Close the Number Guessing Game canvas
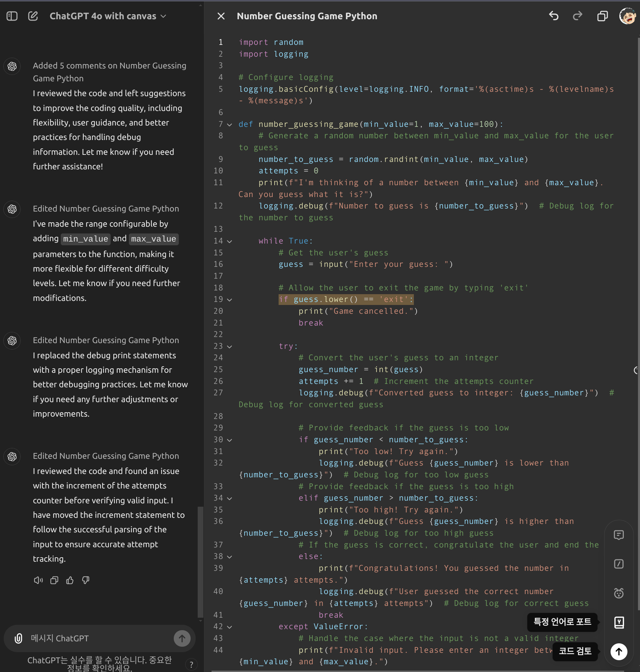 (x=221, y=16)
